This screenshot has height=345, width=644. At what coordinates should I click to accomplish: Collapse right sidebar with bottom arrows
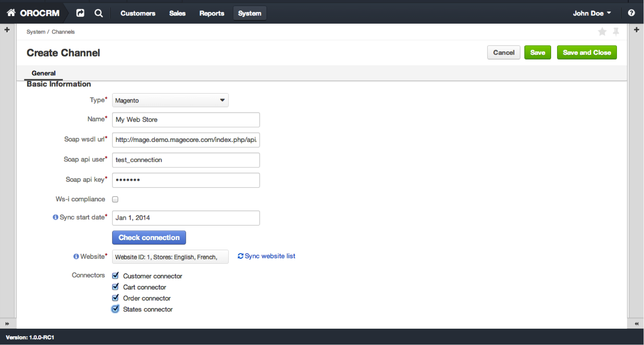[x=636, y=323]
